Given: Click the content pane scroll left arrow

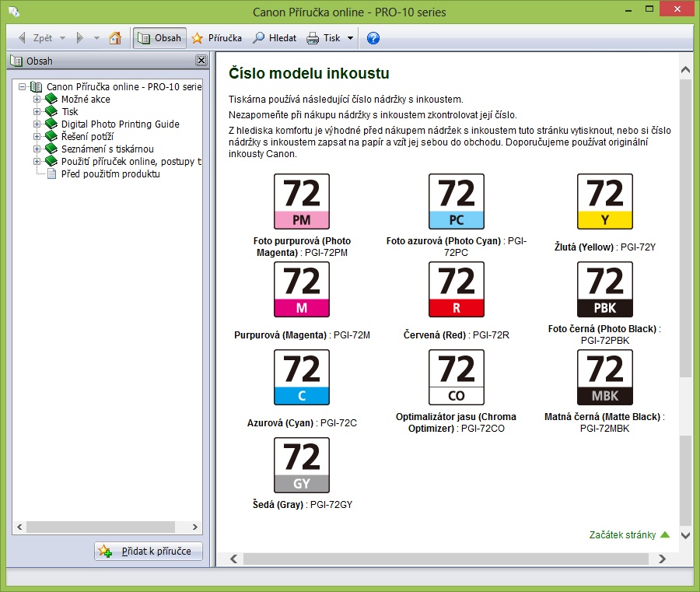Looking at the screenshot, I should [x=233, y=559].
